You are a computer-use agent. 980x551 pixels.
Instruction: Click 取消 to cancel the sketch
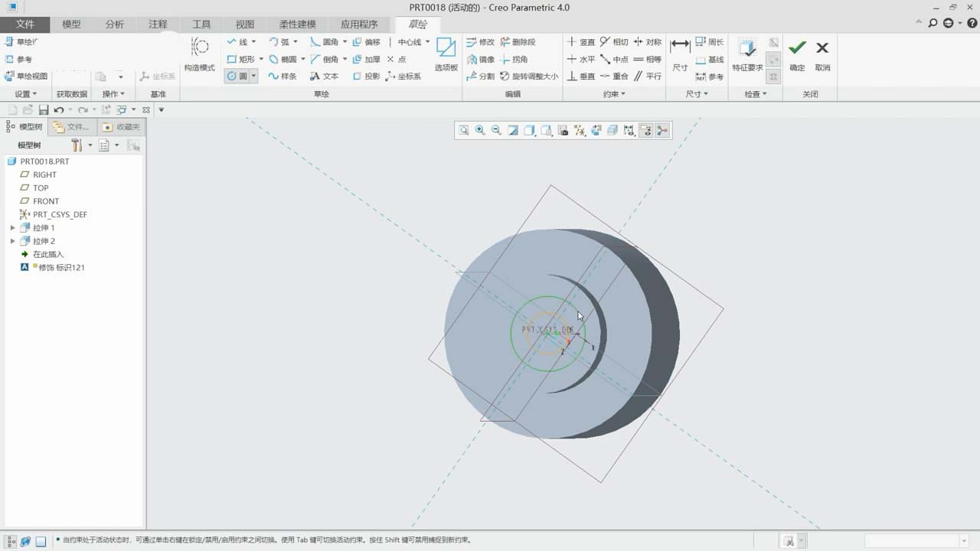pyautogui.click(x=822, y=54)
